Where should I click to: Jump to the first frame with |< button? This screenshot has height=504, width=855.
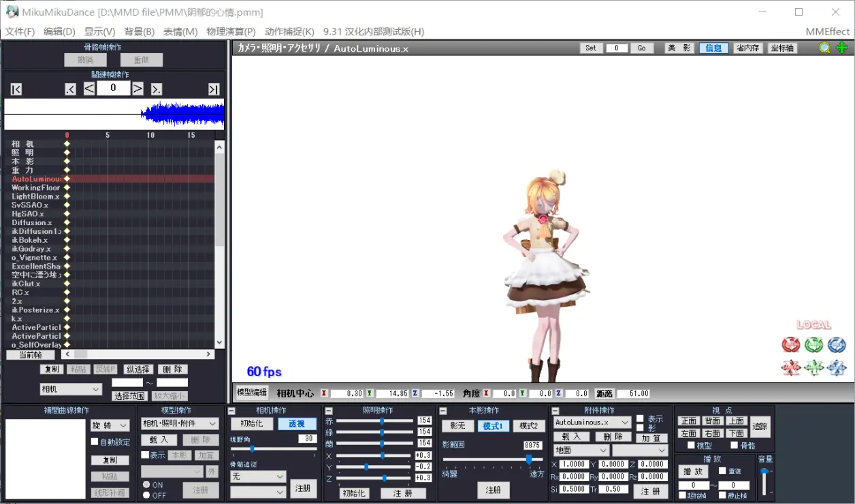click(x=16, y=89)
